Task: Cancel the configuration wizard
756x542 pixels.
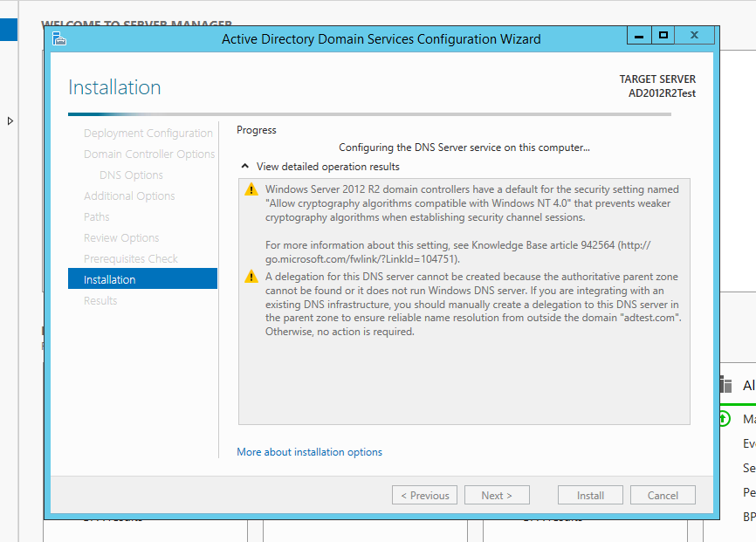Action: tap(663, 495)
